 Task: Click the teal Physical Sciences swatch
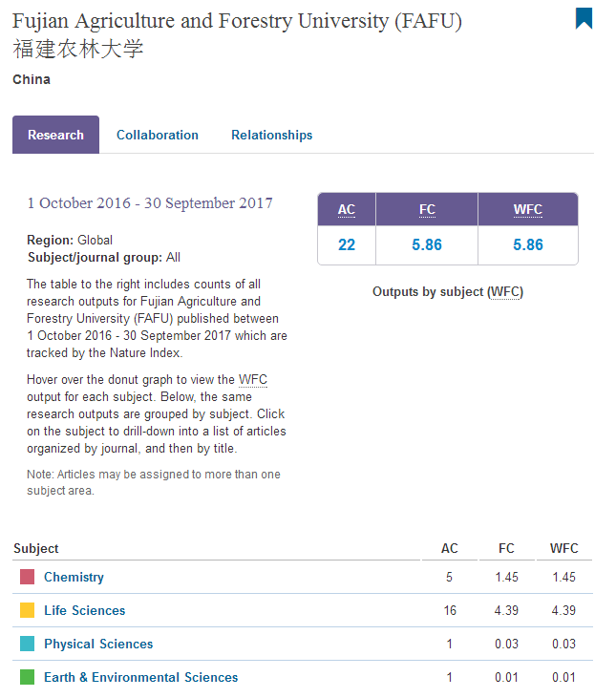[27, 645]
